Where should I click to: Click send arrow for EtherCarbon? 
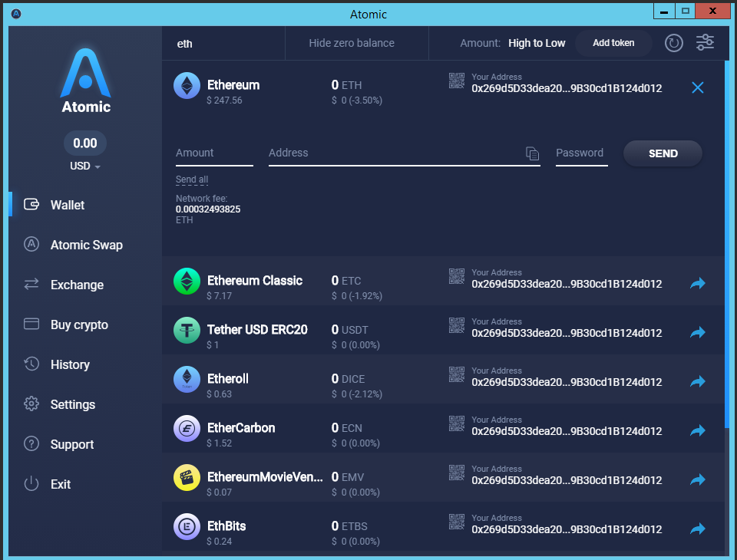[x=698, y=430]
